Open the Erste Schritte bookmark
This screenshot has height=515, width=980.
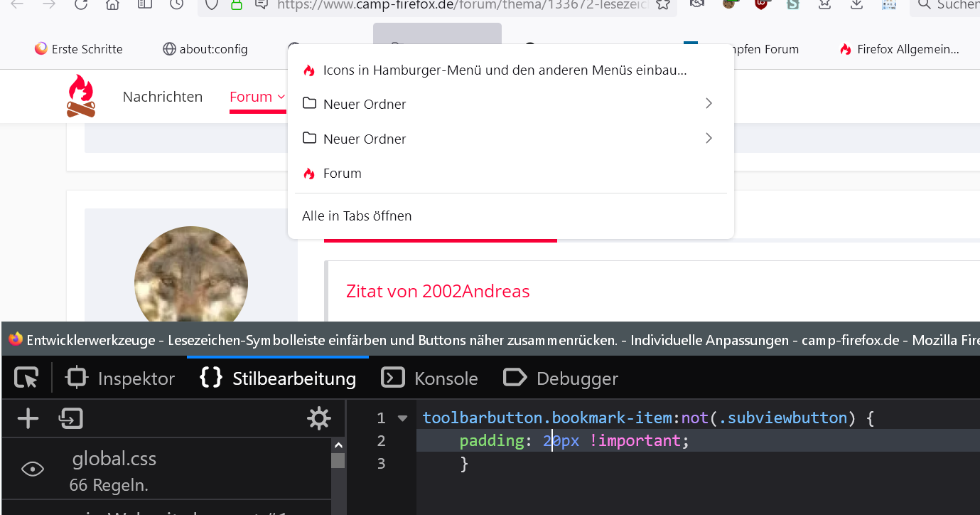click(x=79, y=49)
